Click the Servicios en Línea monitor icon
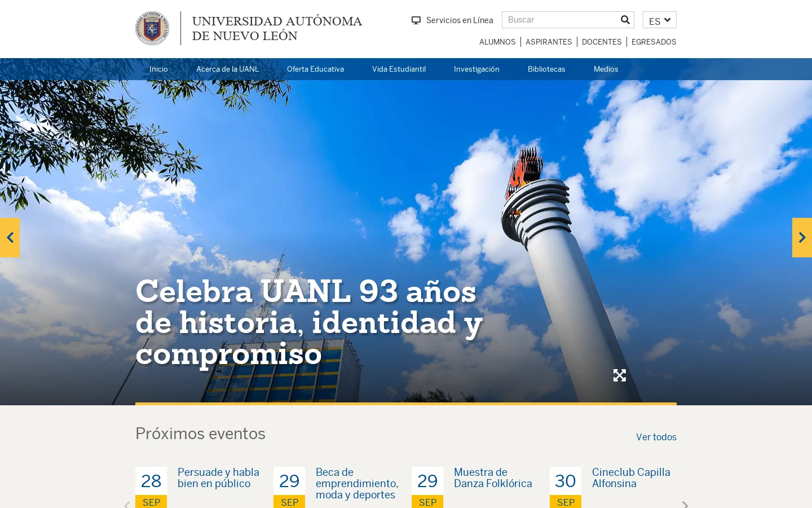812x508 pixels. 416,20
